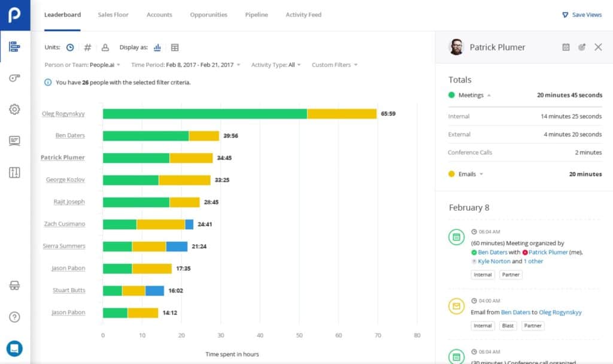Switch units to time clock
The width and height of the screenshot is (613, 364).
pos(70,47)
